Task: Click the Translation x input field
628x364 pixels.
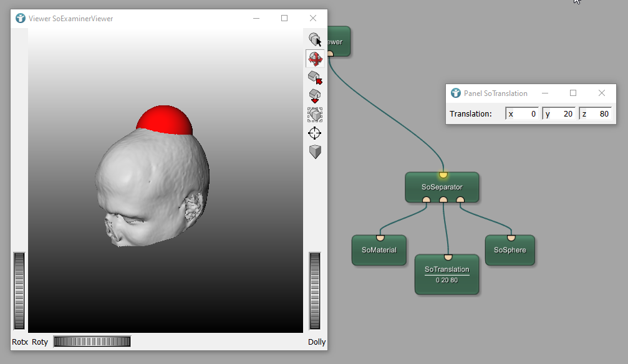Action: click(x=523, y=114)
